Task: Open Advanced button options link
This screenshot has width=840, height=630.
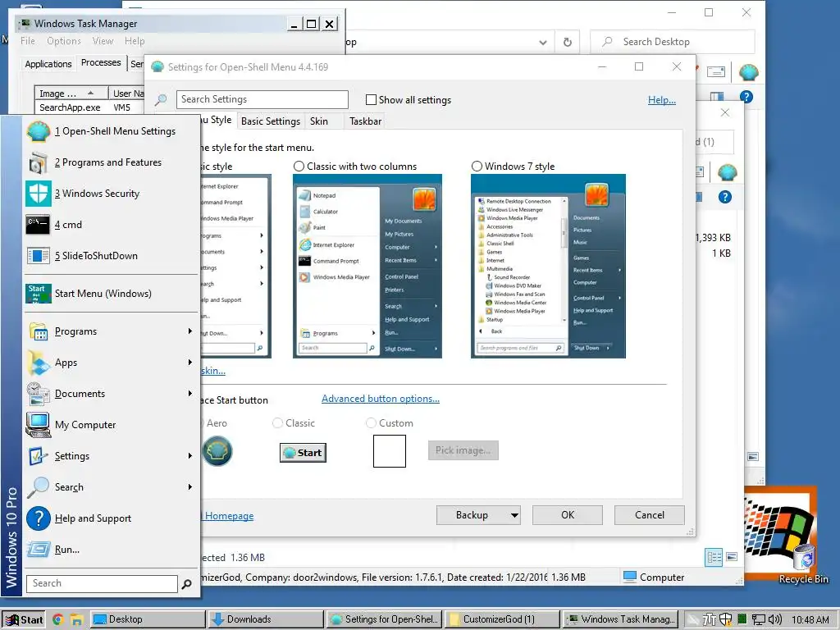Action: [381, 399]
